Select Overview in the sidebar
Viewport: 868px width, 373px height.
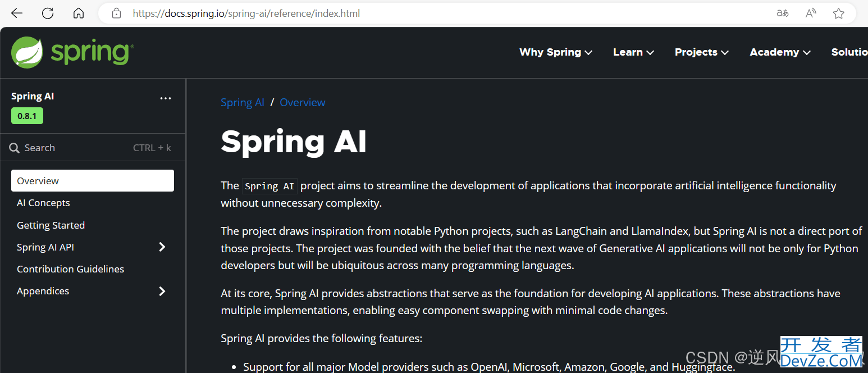pos(93,181)
